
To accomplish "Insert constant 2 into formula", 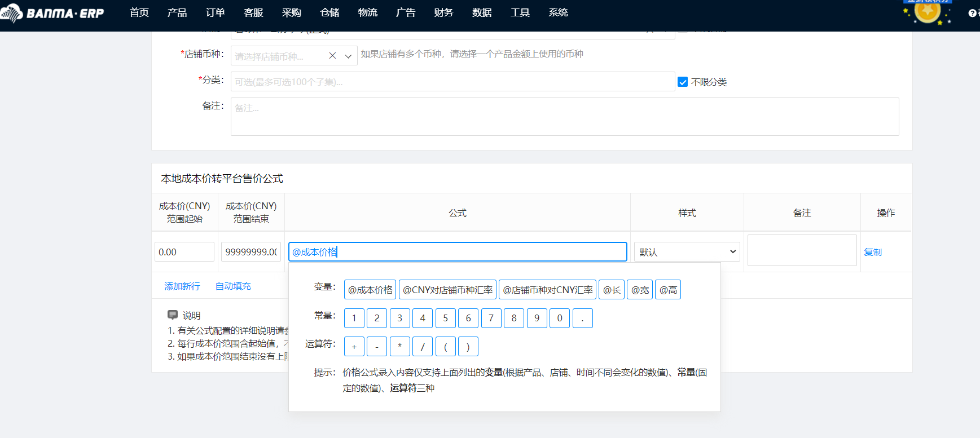I will pos(377,318).
